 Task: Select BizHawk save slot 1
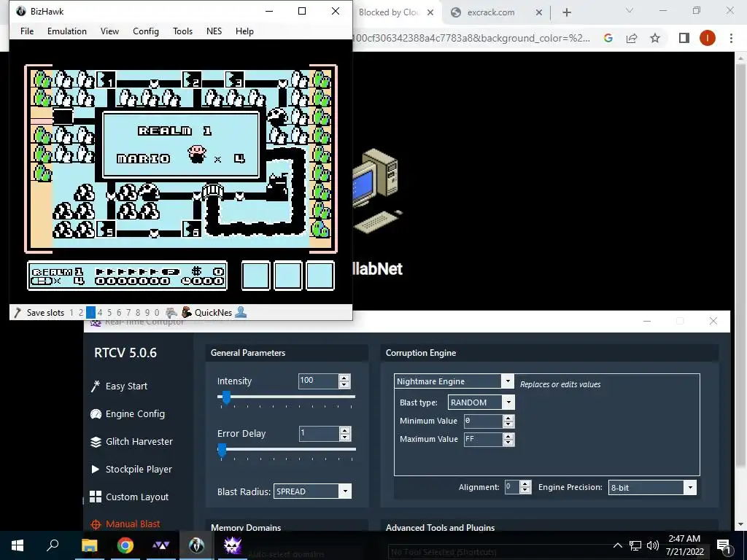tap(71, 313)
